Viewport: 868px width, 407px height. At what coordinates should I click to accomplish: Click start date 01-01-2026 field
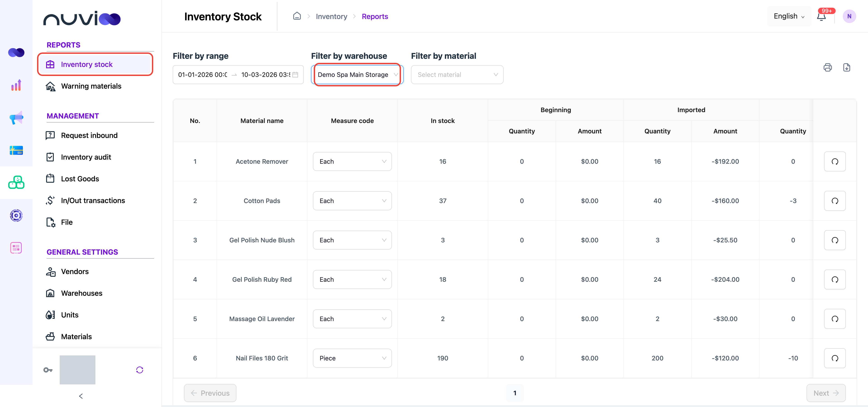click(x=203, y=75)
